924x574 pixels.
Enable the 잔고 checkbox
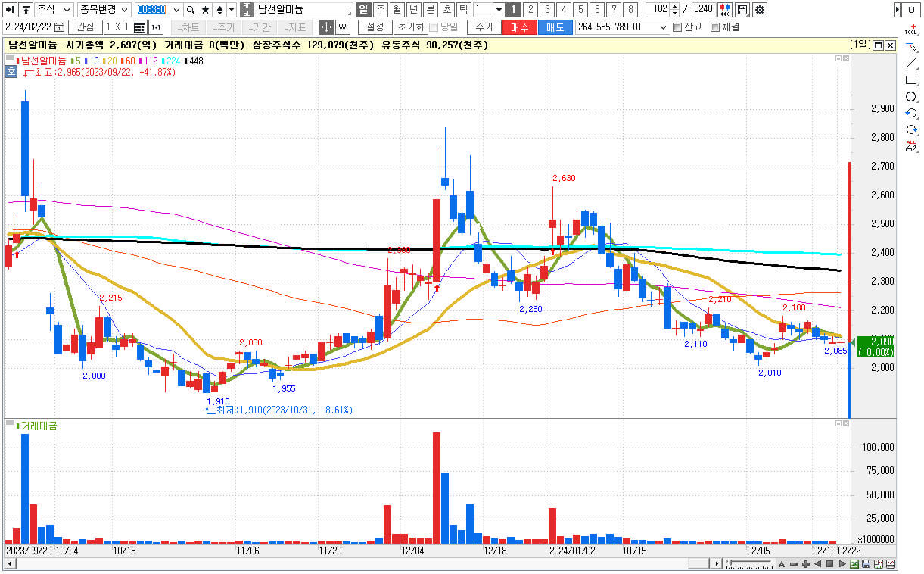coord(677,27)
